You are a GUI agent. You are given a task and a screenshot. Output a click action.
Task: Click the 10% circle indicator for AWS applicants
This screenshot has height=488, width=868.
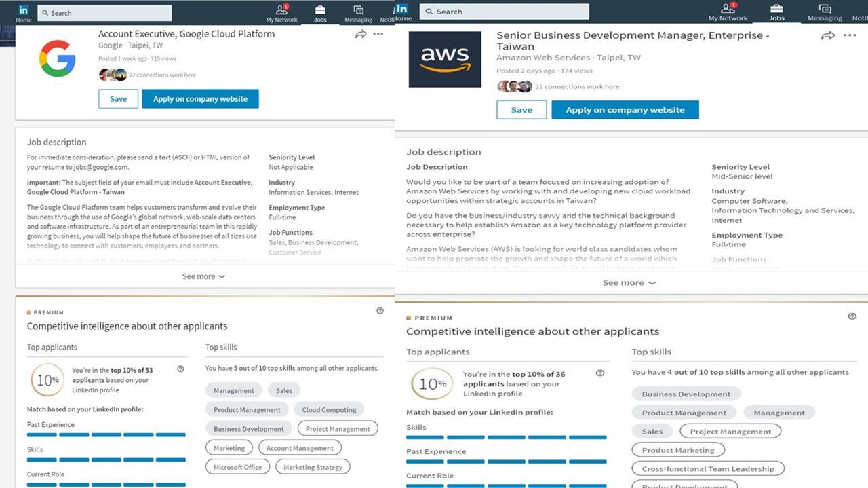tap(432, 384)
